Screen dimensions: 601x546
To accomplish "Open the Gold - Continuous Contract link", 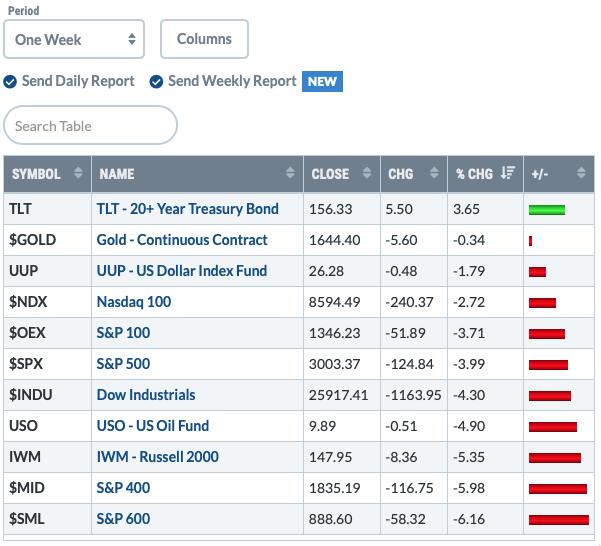I will pyautogui.click(x=182, y=240).
